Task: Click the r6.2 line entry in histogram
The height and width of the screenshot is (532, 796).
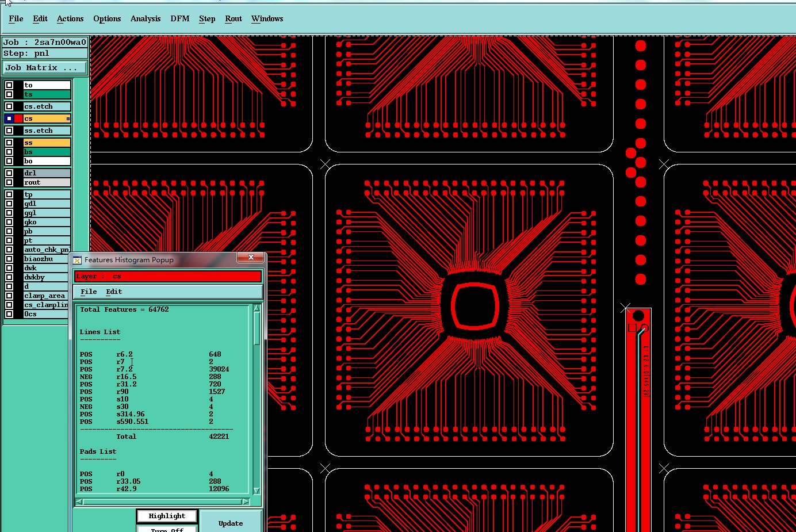Action: point(151,354)
